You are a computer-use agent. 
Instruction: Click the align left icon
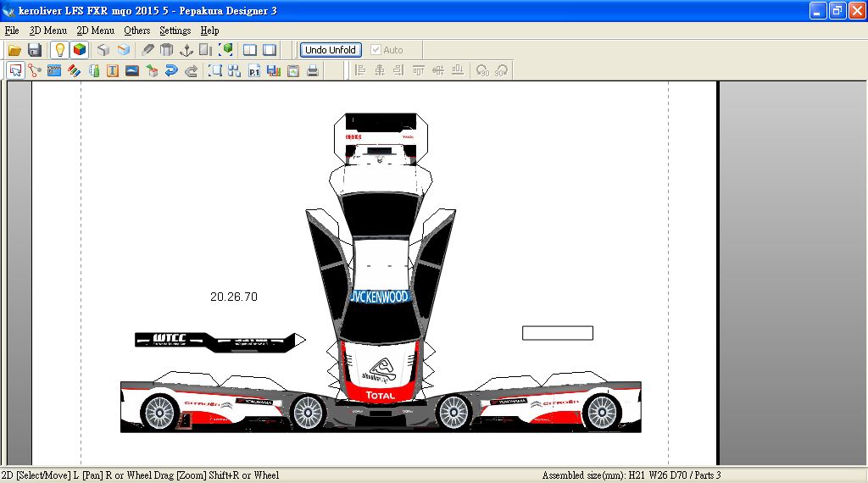(359, 70)
